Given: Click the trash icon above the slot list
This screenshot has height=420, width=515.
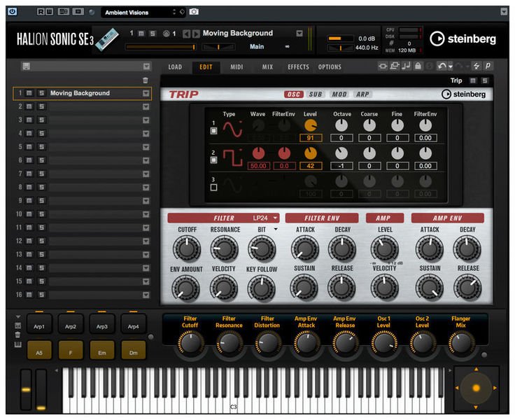Looking at the screenshot, I should click(x=146, y=80).
